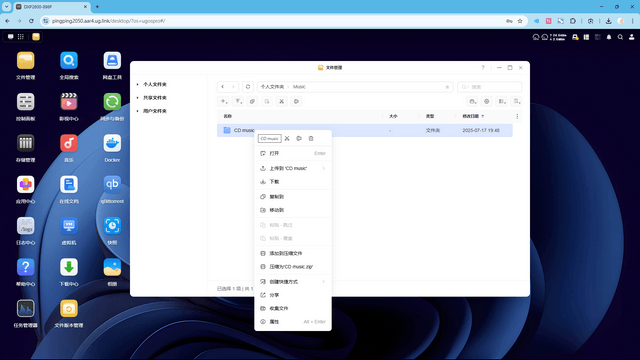Image resolution: width=640 pixels, height=360 pixels.
Task: Click the copy link toolbar icon
Action: point(252,101)
